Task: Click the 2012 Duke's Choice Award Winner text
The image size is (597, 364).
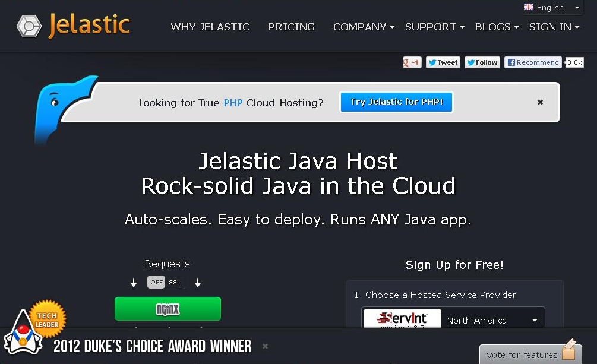Action: [152, 346]
